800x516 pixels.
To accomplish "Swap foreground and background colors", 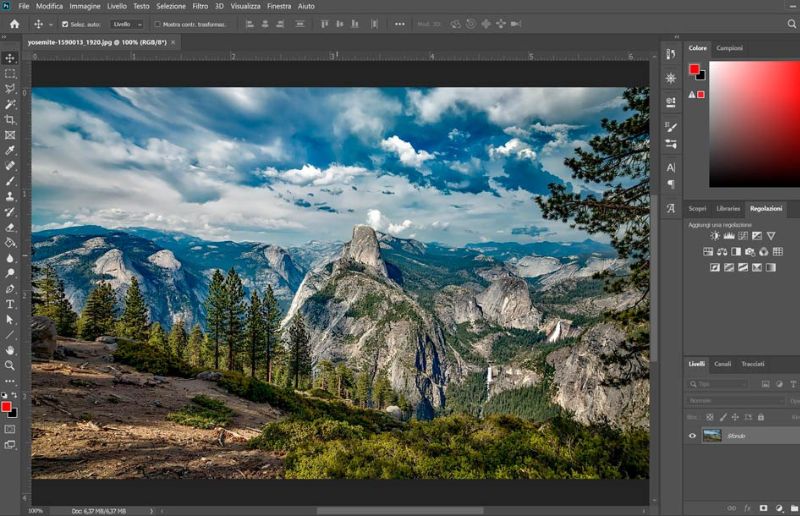I will pyautogui.click(x=14, y=395).
